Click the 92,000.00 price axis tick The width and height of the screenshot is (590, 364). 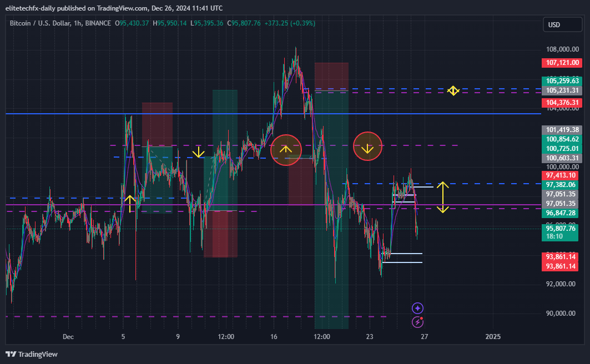(x=561, y=284)
